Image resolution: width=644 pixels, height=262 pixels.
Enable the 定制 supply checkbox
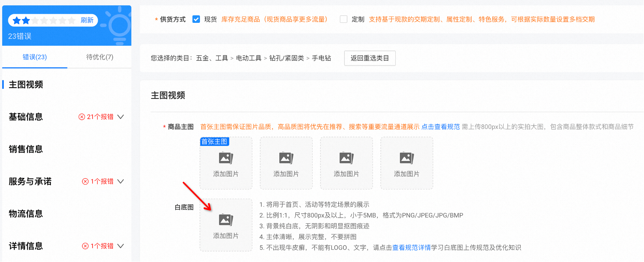343,19
